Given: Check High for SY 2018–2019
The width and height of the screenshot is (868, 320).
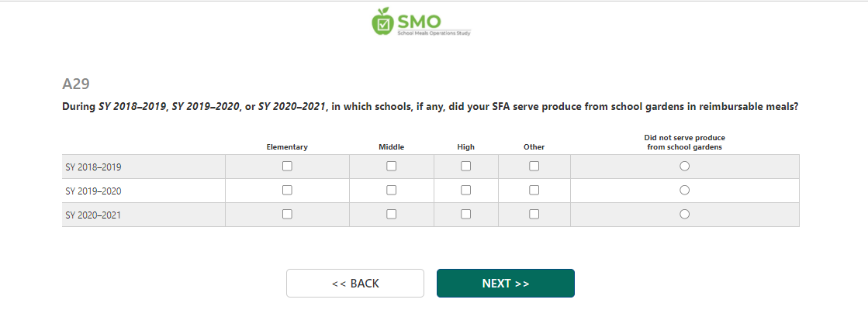Looking at the screenshot, I should [x=465, y=166].
